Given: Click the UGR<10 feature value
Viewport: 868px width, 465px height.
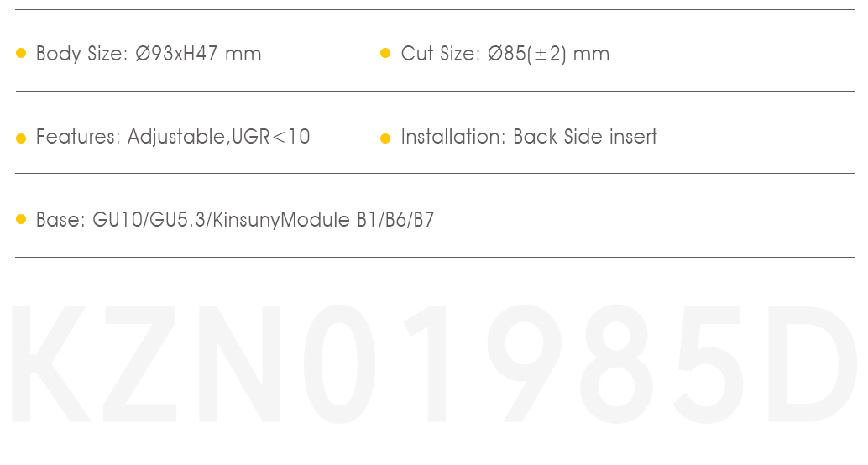Looking at the screenshot, I should pyautogui.click(x=270, y=137).
